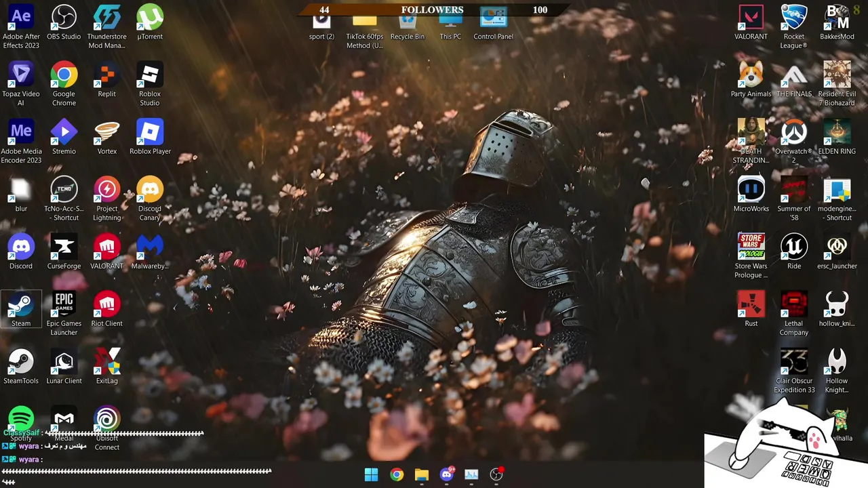
Task: Select the Hollow Knight... icon below hollow_kni...
Action: pyautogui.click(x=837, y=371)
